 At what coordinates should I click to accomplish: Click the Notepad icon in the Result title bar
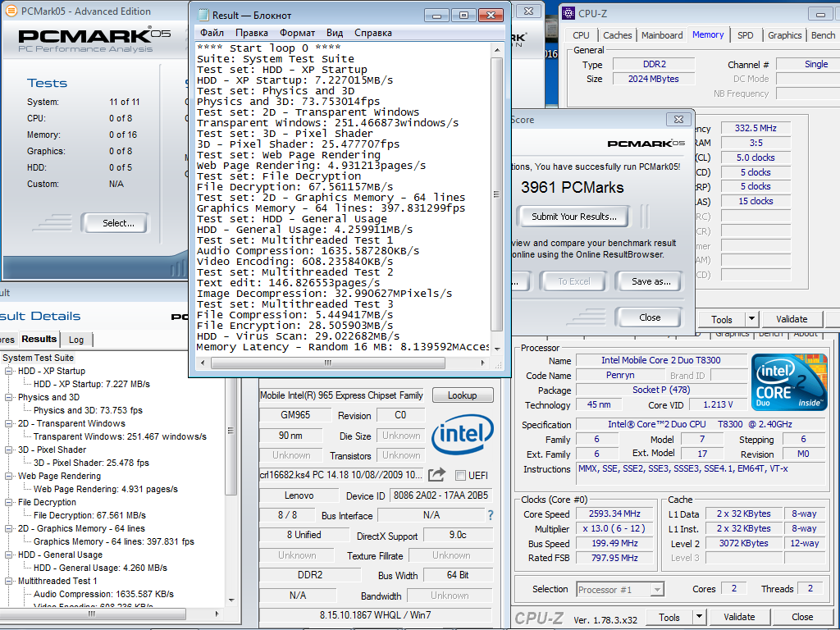pos(203,15)
